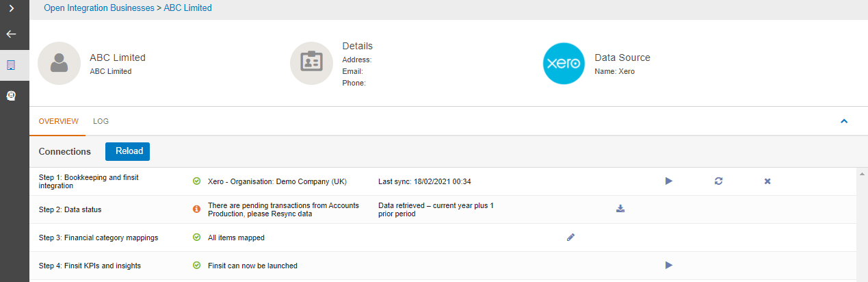Image resolution: width=868 pixels, height=282 pixels.
Task: Click 'Finsit can now be launched' text
Action: [252, 266]
